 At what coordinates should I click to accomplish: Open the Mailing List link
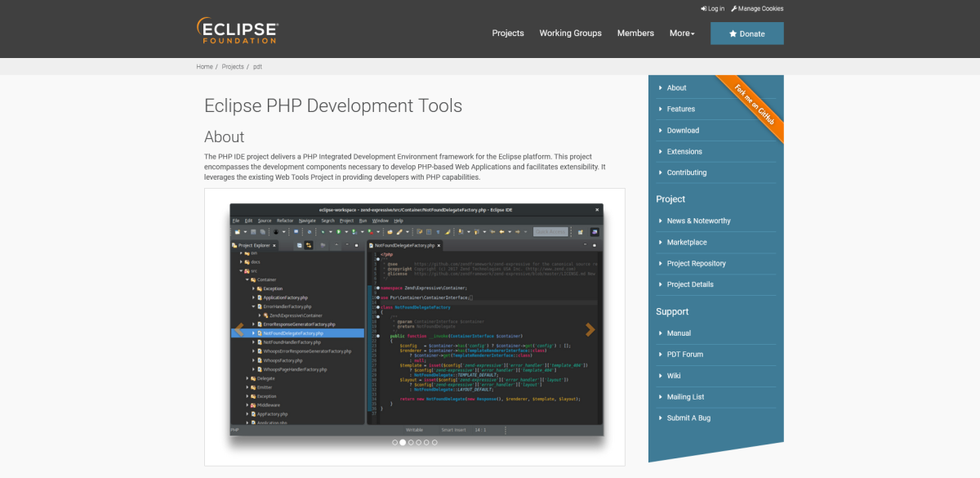pyautogui.click(x=685, y=397)
